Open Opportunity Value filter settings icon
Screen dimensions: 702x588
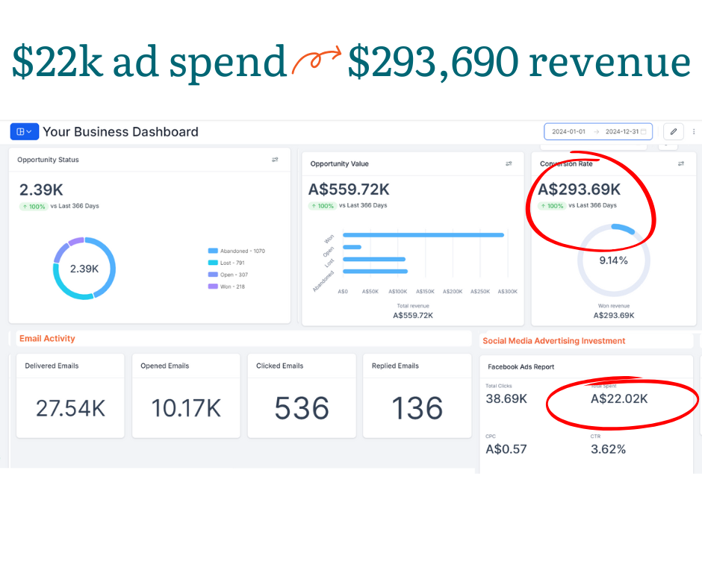pos(509,164)
